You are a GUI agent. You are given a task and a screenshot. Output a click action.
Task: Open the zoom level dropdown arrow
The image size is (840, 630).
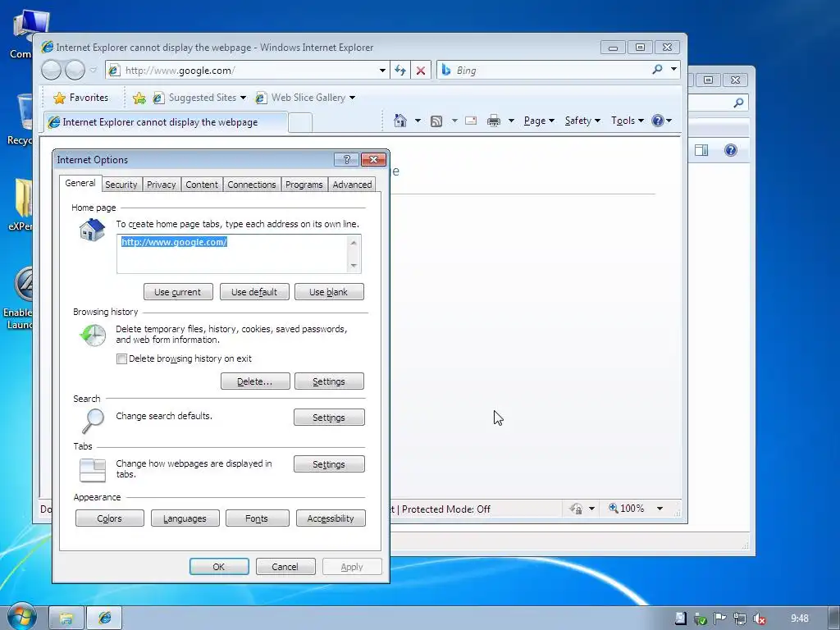(660, 509)
